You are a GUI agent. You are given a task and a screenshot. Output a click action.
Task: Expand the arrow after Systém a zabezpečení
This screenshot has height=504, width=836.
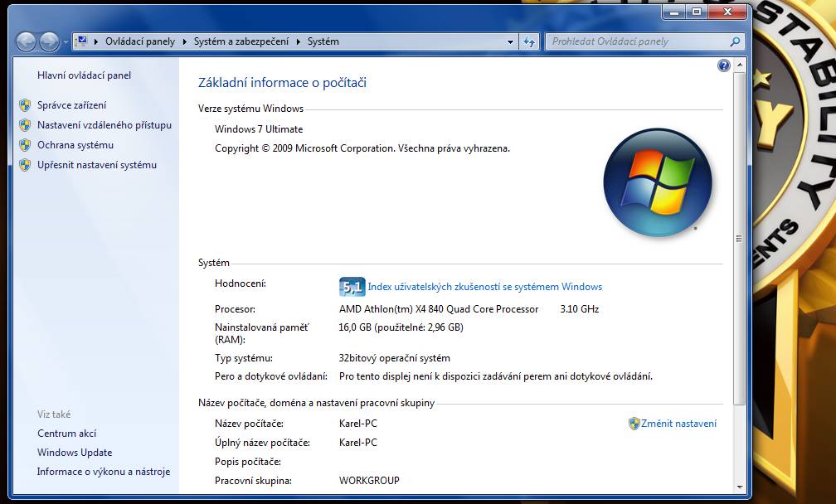(298, 41)
